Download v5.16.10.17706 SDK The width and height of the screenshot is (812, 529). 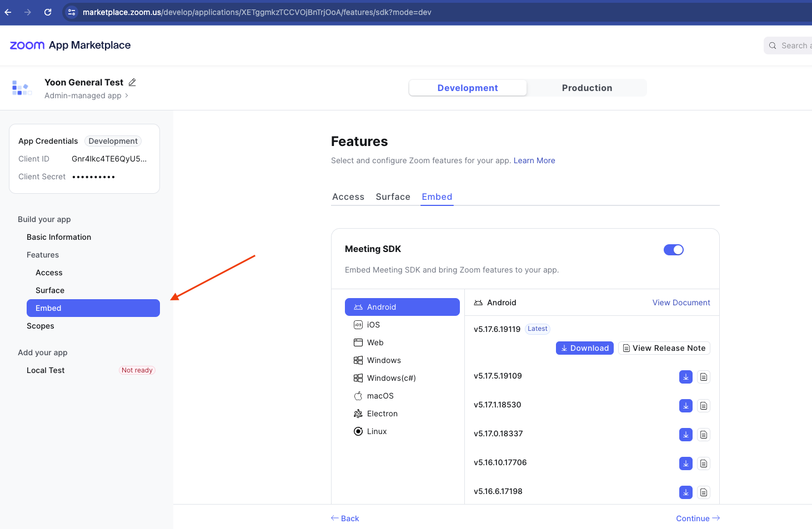click(x=686, y=463)
